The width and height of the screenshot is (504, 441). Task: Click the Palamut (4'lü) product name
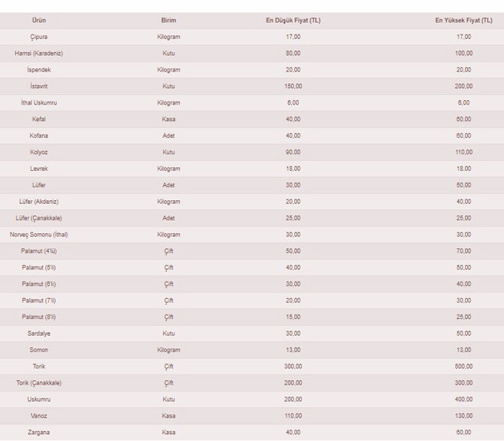[39, 251]
